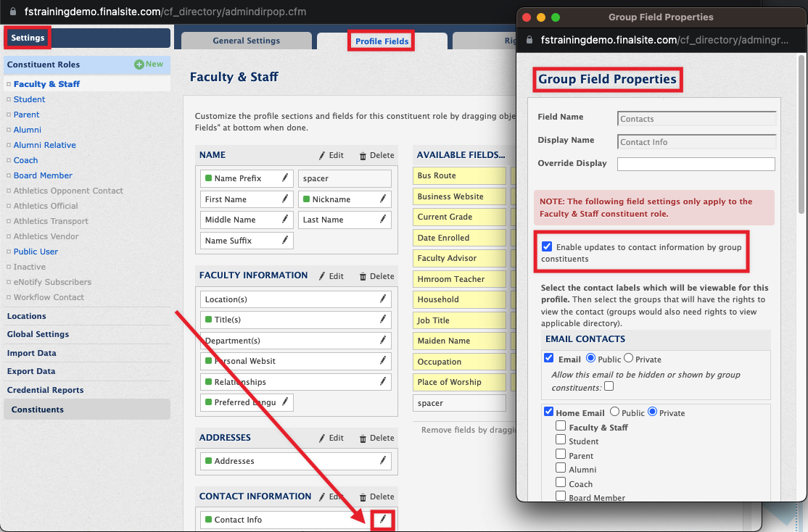Click trash icon to delete NAME section
Screen dimensions: 808x532
[363, 156]
